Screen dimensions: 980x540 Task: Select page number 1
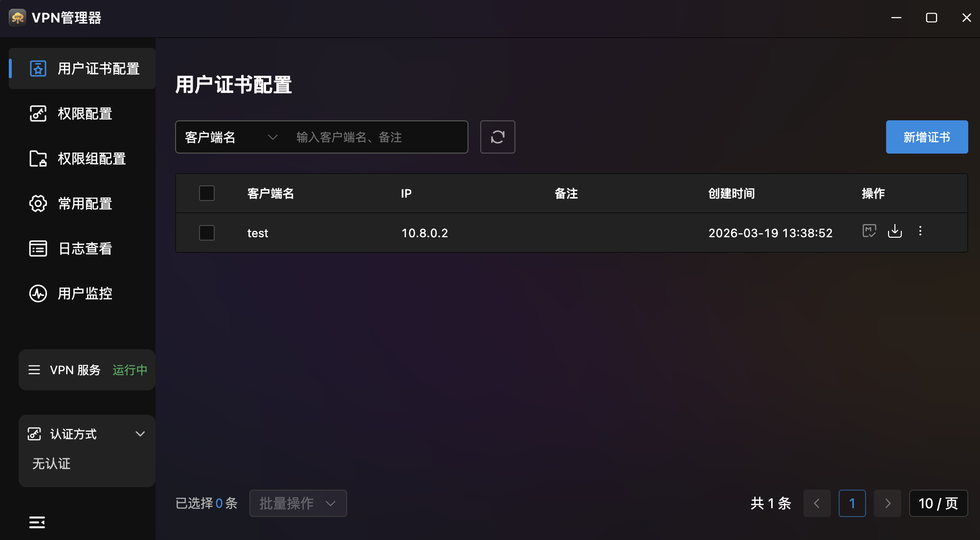[x=852, y=503]
